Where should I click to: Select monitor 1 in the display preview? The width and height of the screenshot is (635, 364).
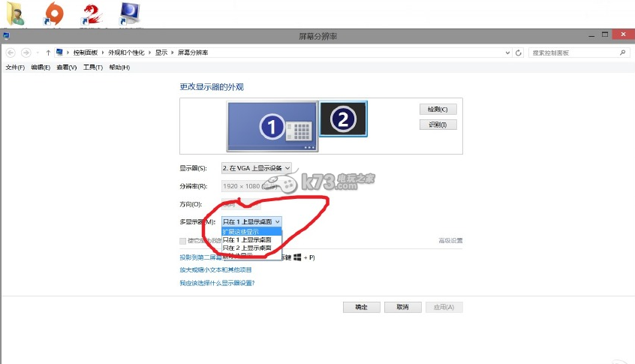(x=272, y=128)
